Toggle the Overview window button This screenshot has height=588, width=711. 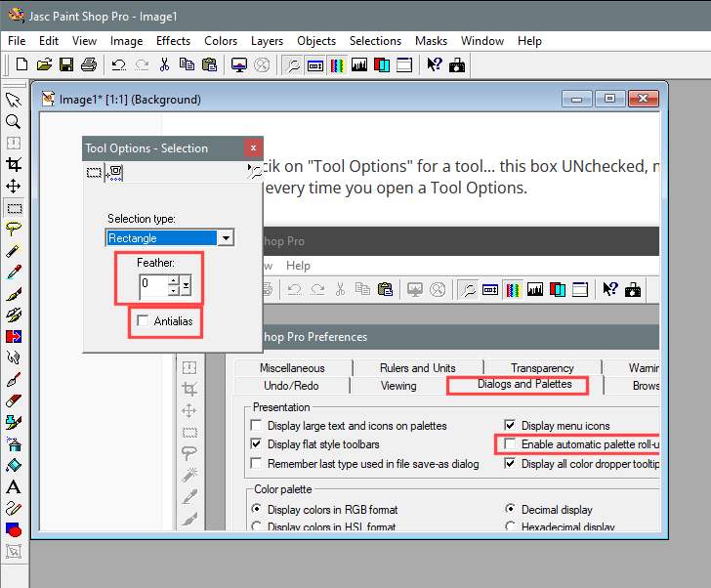(x=404, y=64)
